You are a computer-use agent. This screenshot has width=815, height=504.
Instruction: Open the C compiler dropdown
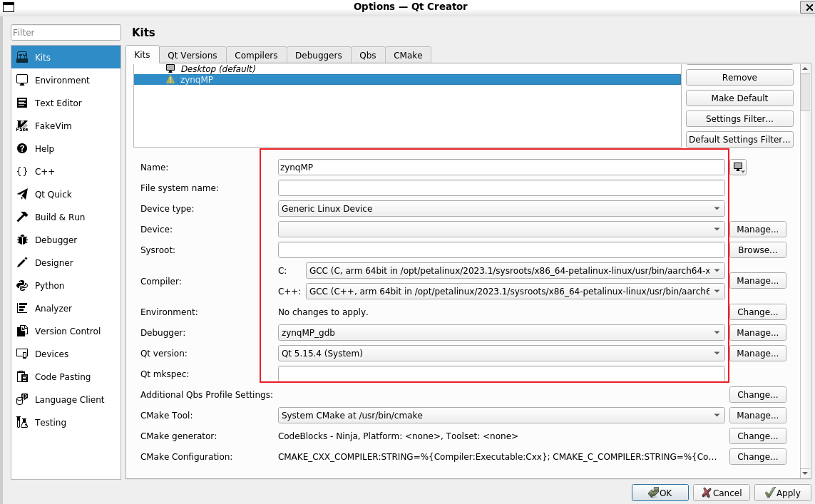[x=515, y=271]
